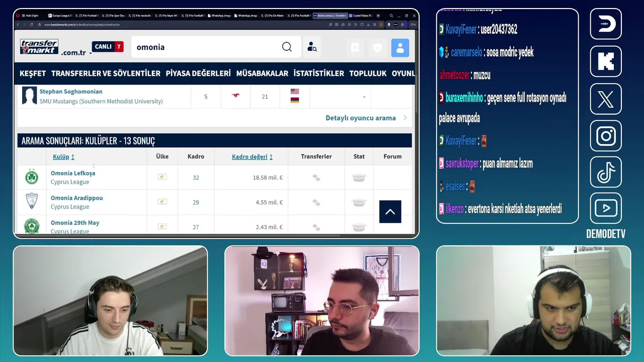Viewport: 644px width, 362px height.
Task: Open stadium icon for Omonia Aradippou
Action: 359,202
